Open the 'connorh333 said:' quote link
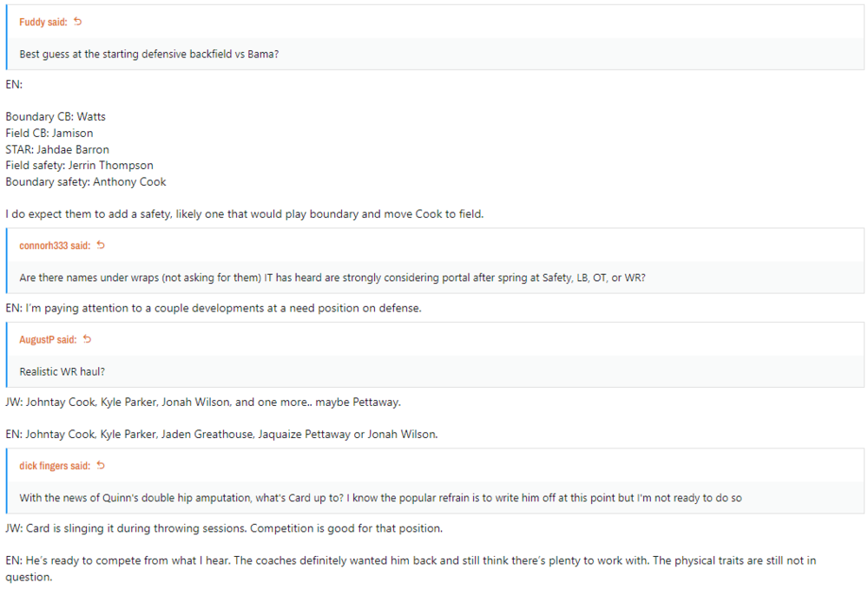Screen dimensions: 868x589 [x=55, y=245]
